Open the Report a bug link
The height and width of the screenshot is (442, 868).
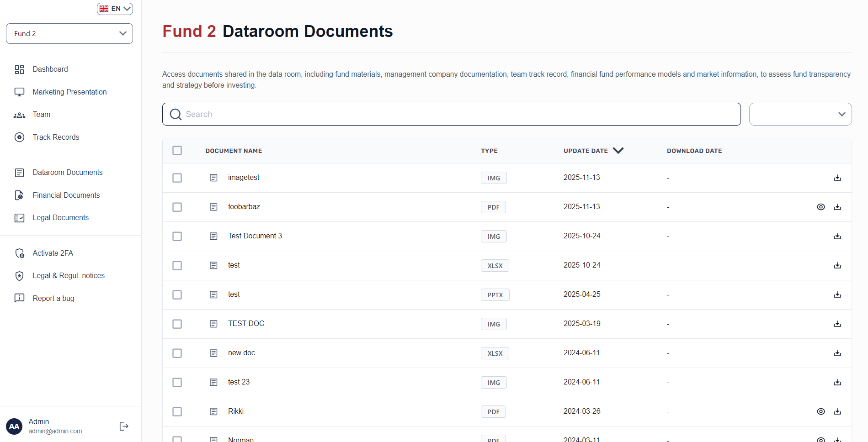[x=53, y=298]
